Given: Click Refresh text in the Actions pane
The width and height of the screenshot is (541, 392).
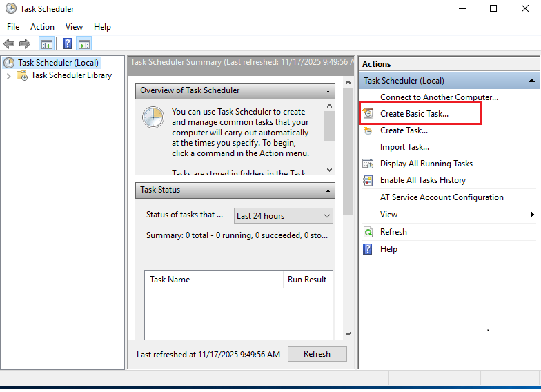Looking at the screenshot, I should (393, 232).
